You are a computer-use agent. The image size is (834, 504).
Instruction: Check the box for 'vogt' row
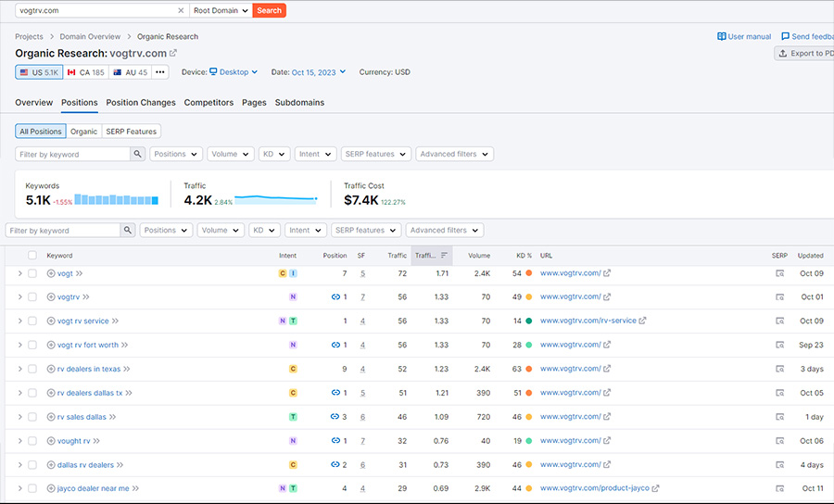32,273
